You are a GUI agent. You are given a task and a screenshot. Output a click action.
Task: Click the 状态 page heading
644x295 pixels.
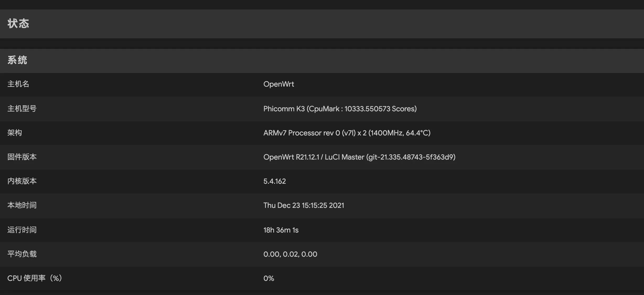[x=18, y=24]
